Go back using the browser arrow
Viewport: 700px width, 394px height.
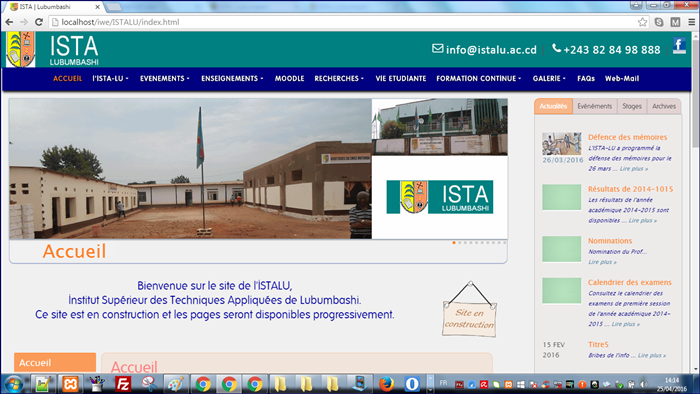9,22
